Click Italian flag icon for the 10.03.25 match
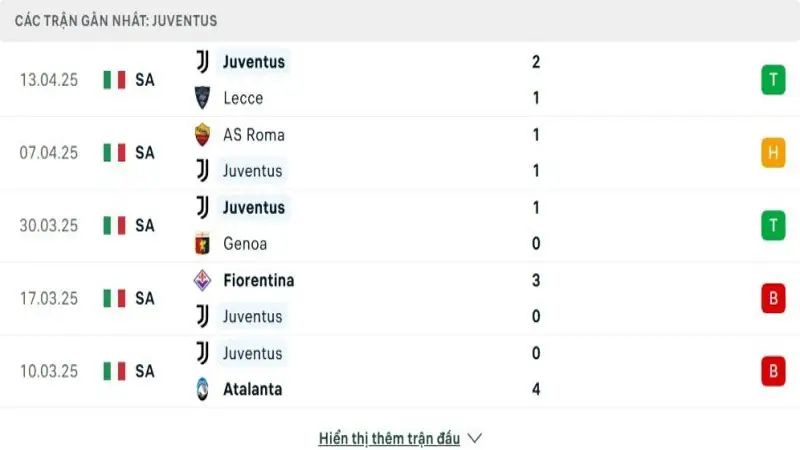This screenshot has height=450, width=800. (114, 371)
